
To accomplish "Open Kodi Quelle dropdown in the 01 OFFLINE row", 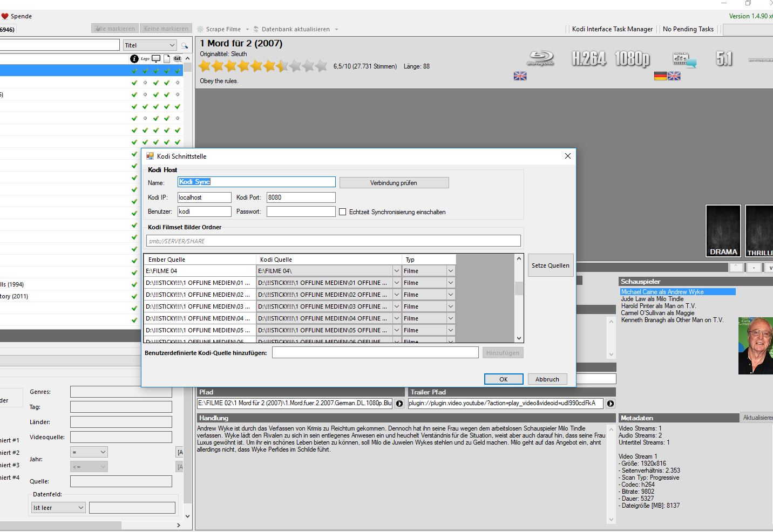I will click(396, 283).
